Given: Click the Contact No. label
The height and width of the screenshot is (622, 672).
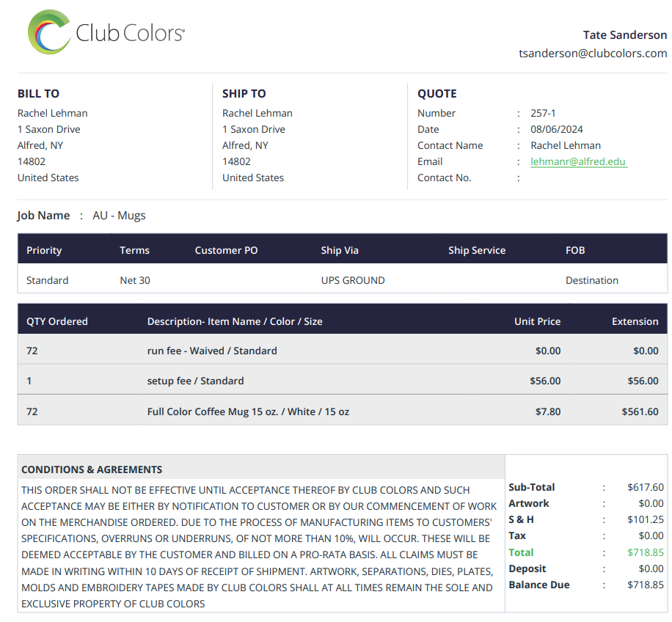Looking at the screenshot, I should coord(445,178).
